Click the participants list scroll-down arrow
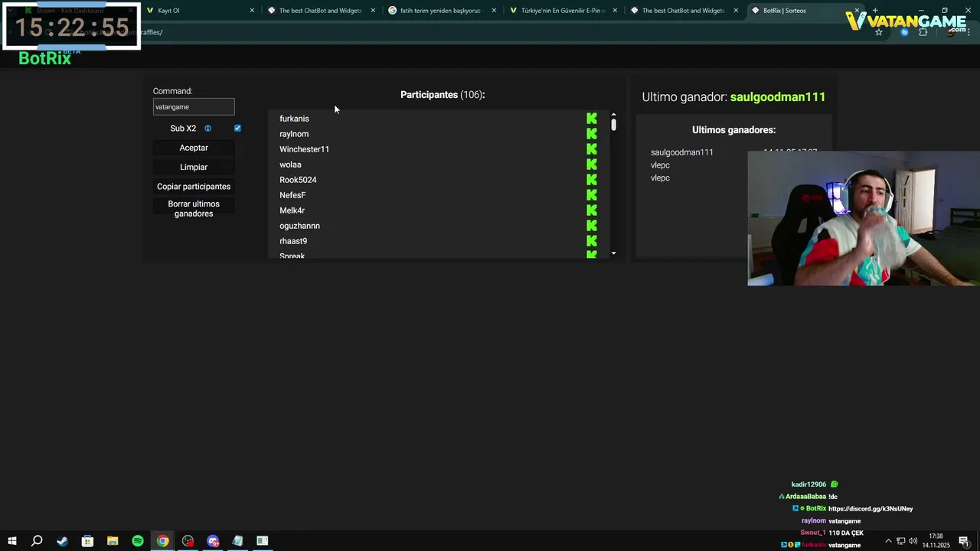 613,253
